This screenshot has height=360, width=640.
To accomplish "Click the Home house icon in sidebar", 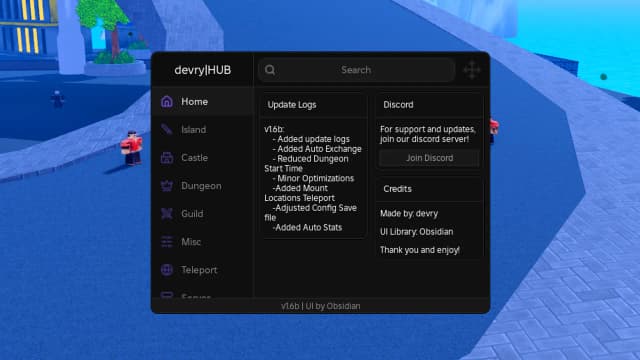I will tap(167, 101).
